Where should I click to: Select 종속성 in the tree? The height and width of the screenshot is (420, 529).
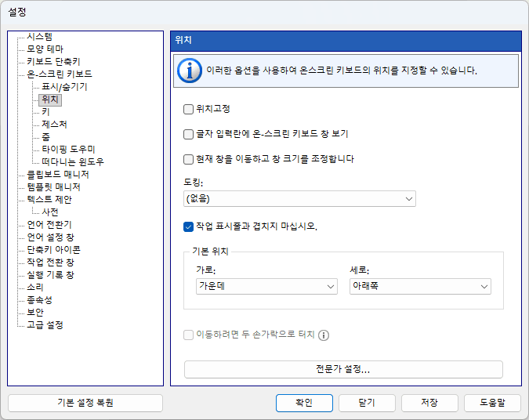pos(39,300)
